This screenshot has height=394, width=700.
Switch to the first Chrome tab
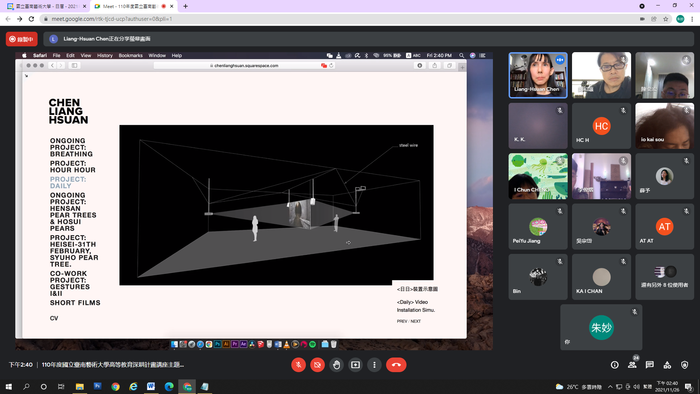[x=46, y=6]
